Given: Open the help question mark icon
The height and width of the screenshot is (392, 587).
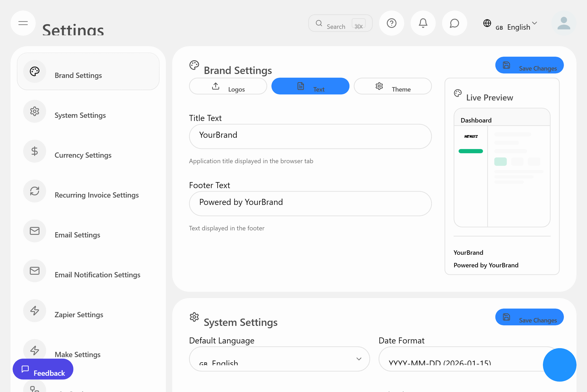Looking at the screenshot, I should click(391, 23).
